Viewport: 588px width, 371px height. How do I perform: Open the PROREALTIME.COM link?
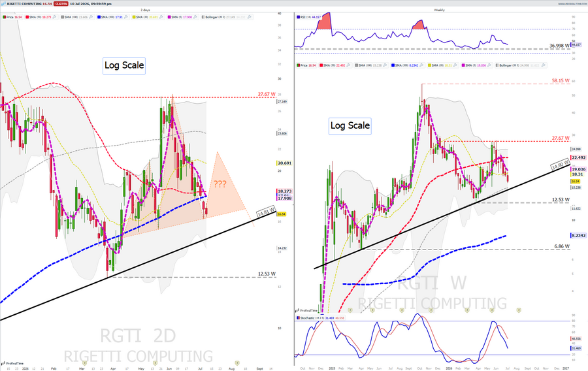coord(572,4)
